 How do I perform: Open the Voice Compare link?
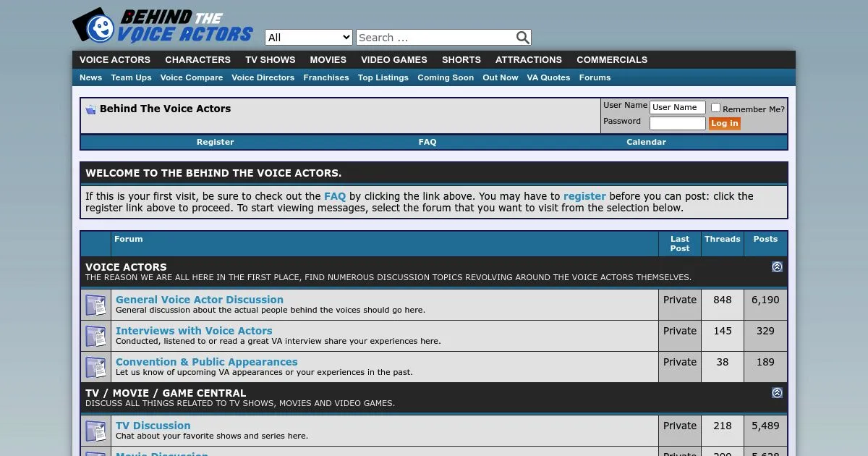192,77
